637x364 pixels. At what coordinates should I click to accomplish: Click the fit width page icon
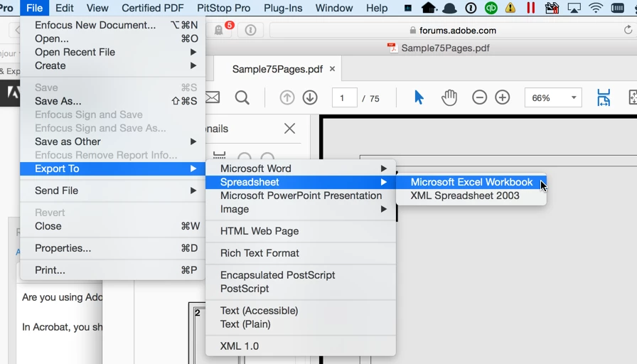tap(604, 98)
